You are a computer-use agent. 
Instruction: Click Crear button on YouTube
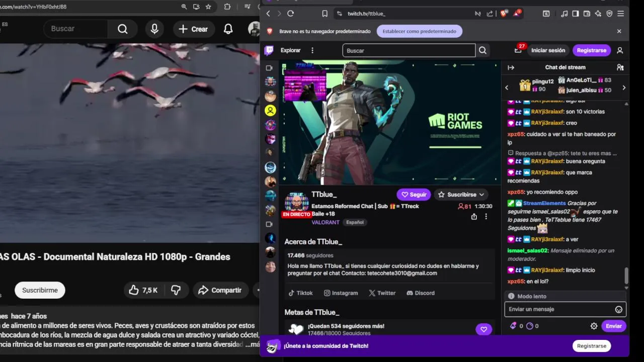point(193,29)
